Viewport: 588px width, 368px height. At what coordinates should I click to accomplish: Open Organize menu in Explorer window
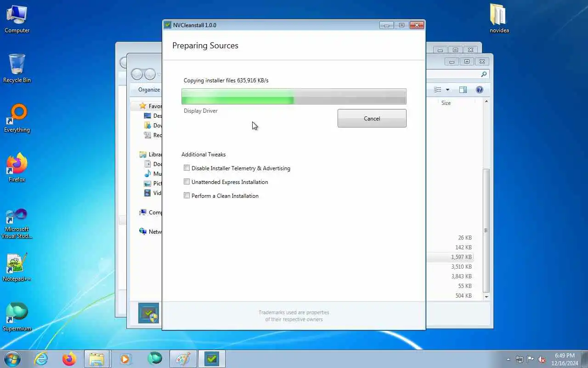[149, 90]
